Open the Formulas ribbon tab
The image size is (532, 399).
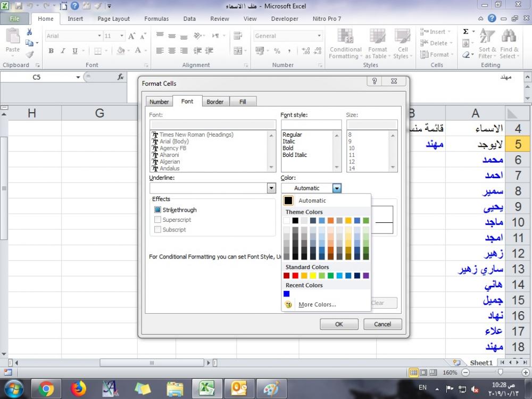coord(156,19)
